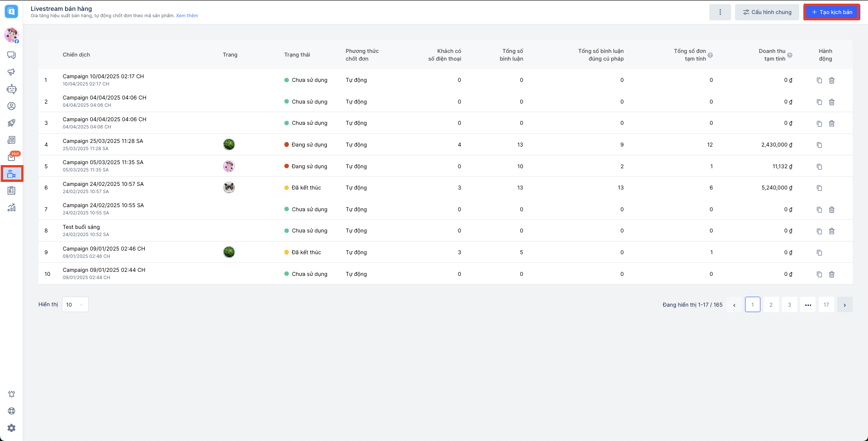Screen dimensions: 868x441
Task: Jump to page 17
Action: point(826,305)
